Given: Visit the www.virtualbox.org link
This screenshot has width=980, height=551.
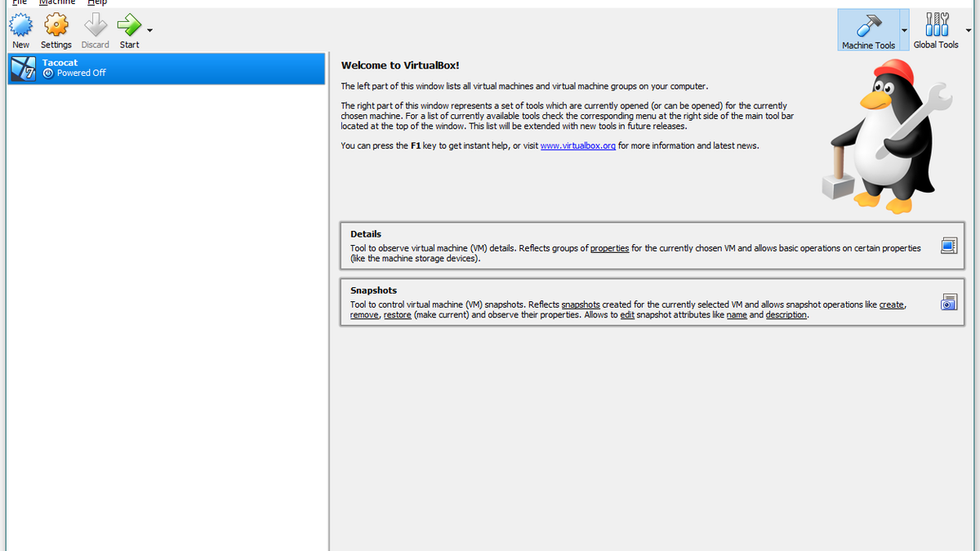Looking at the screenshot, I should click(x=578, y=146).
